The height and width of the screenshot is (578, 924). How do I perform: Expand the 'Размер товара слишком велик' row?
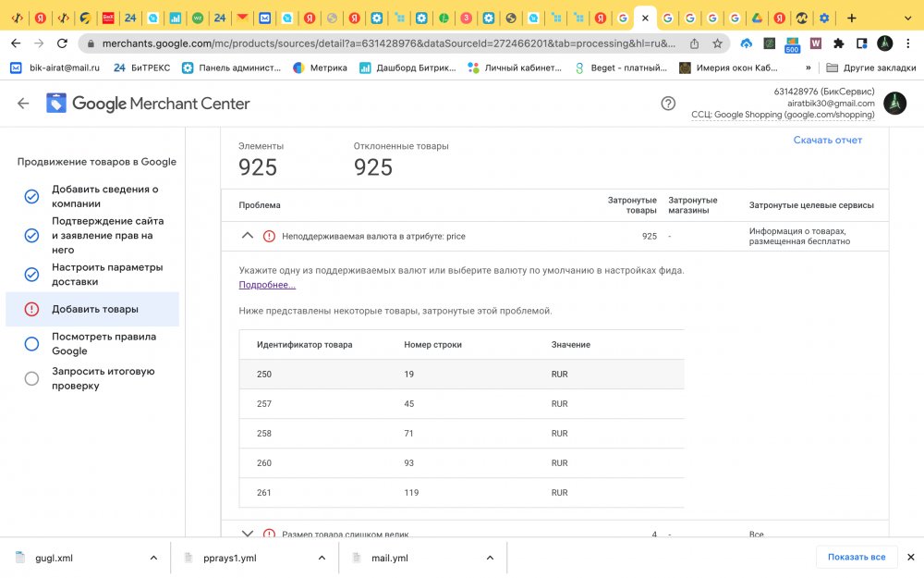coord(247,534)
